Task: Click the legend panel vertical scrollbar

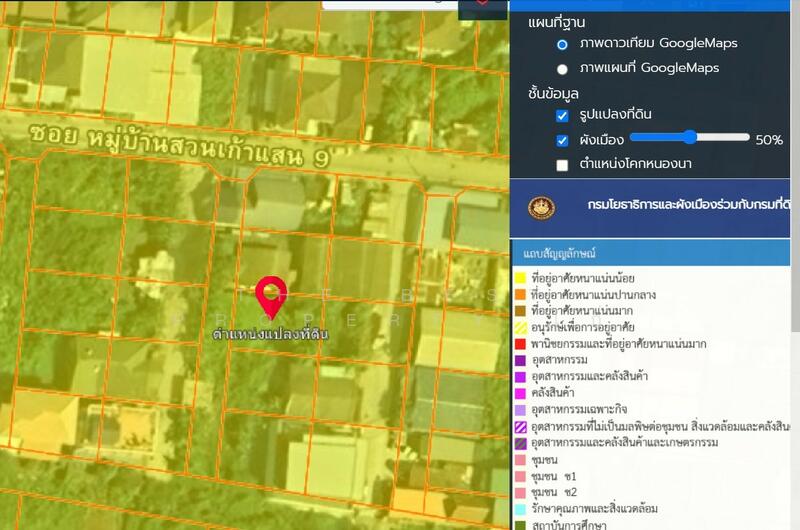Action: pos(794,300)
